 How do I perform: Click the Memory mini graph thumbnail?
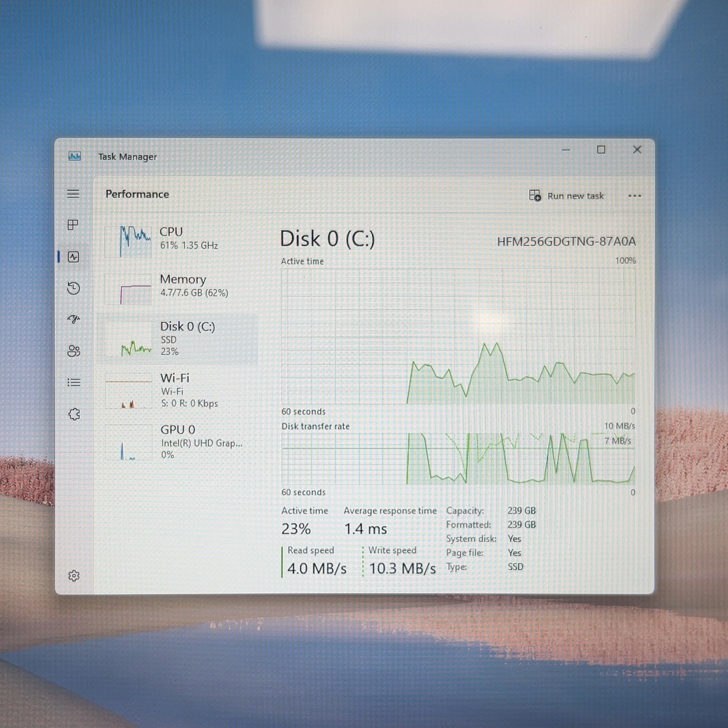[x=129, y=289]
